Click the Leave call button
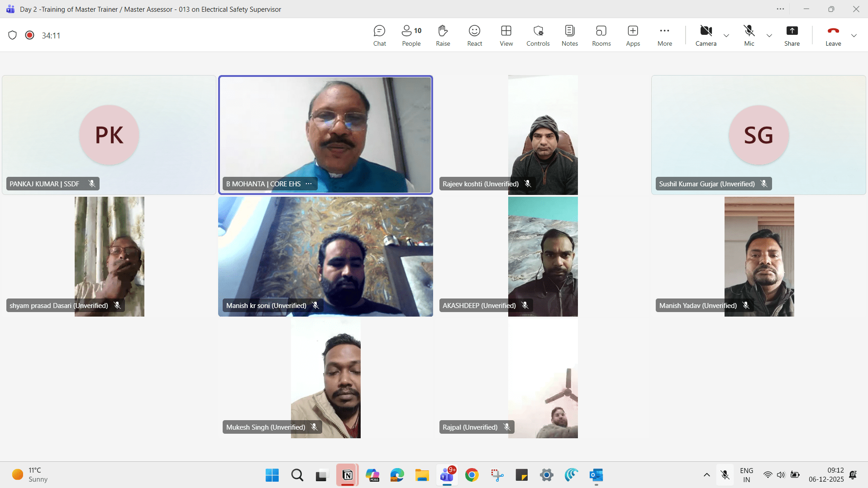This screenshot has width=868, height=488. (x=833, y=35)
